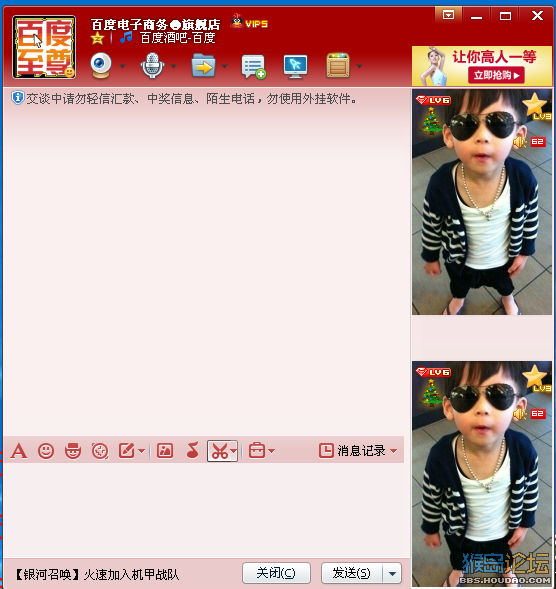Click the speaker 62 icon on top photo
Viewport: 556px width, 589px height.
pos(529,142)
